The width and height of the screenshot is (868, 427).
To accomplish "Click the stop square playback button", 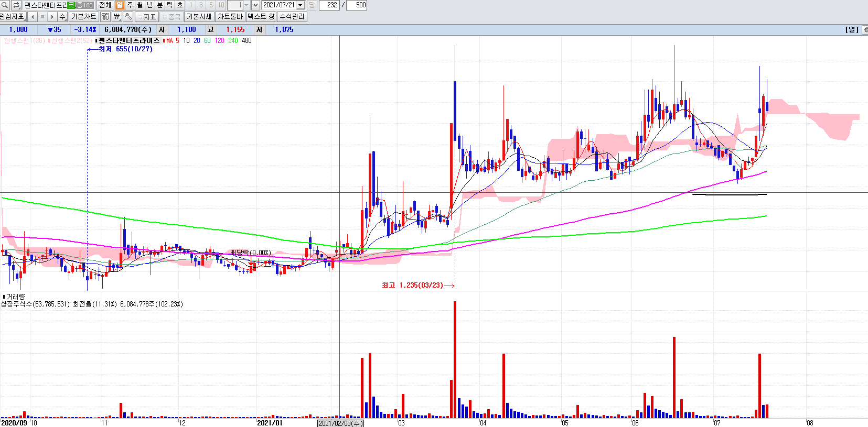I will tap(42, 17).
